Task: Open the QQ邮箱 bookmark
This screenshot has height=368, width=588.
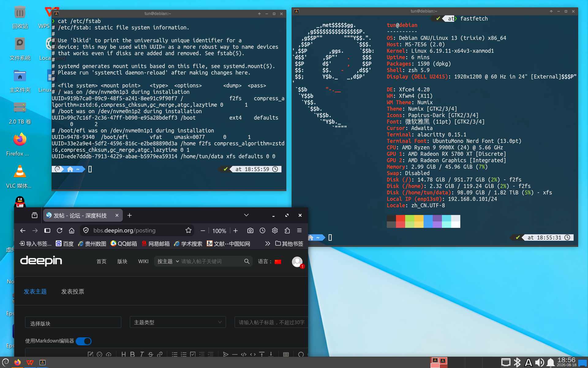Action: [x=124, y=243]
